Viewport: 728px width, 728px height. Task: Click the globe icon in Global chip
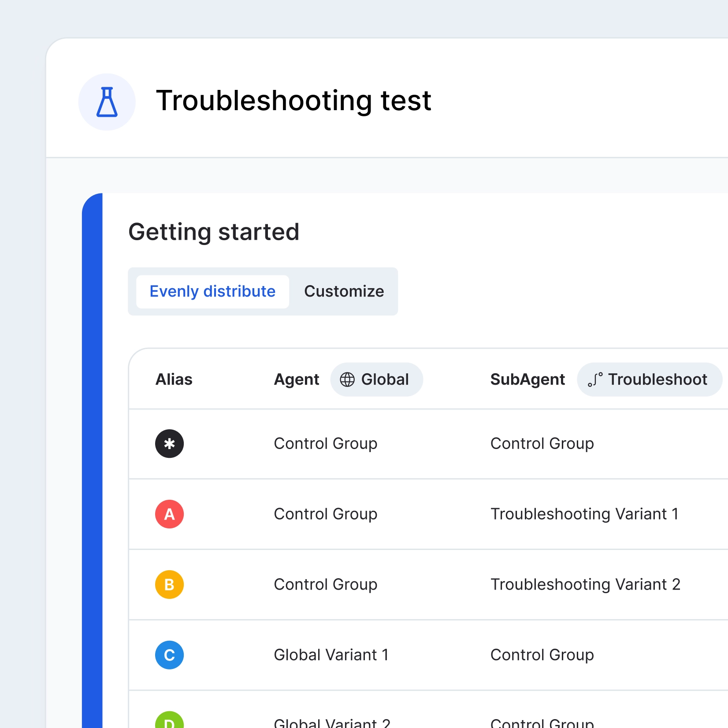click(347, 379)
